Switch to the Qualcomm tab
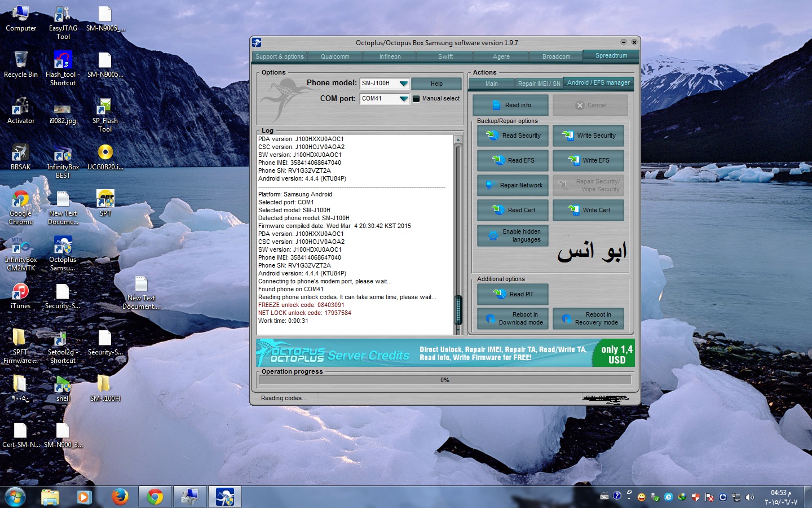812x508 pixels. [335, 56]
